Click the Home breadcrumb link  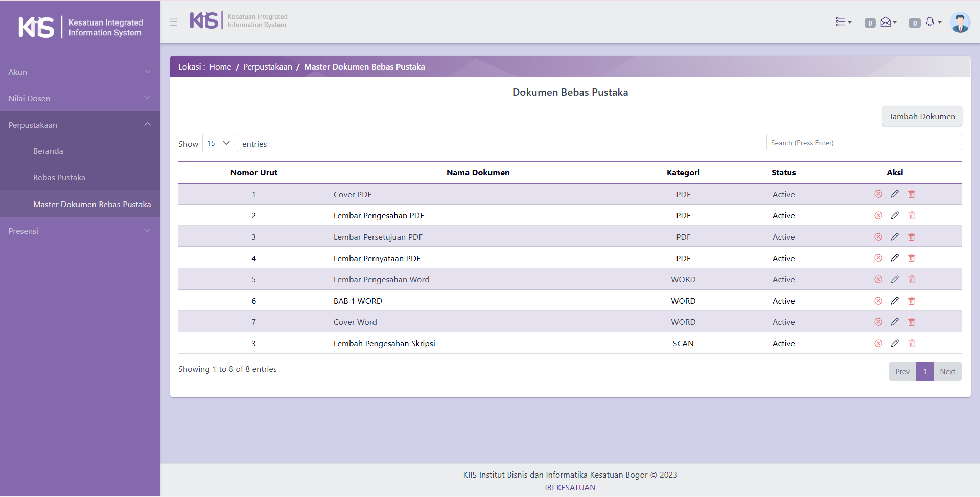point(220,67)
